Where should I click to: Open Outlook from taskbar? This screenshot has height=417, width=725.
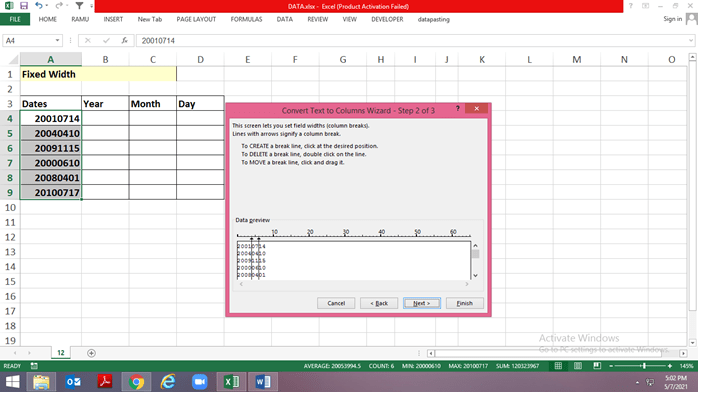tap(73, 382)
